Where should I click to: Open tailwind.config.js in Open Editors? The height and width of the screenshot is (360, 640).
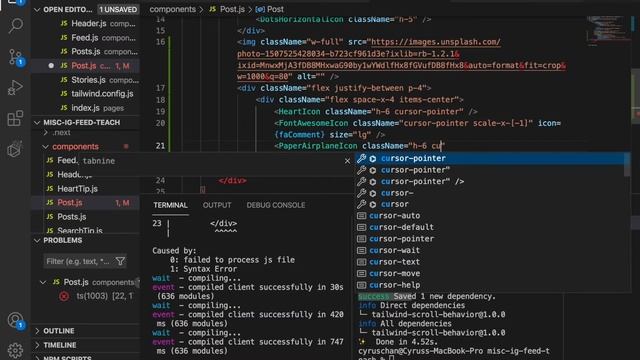(86, 94)
